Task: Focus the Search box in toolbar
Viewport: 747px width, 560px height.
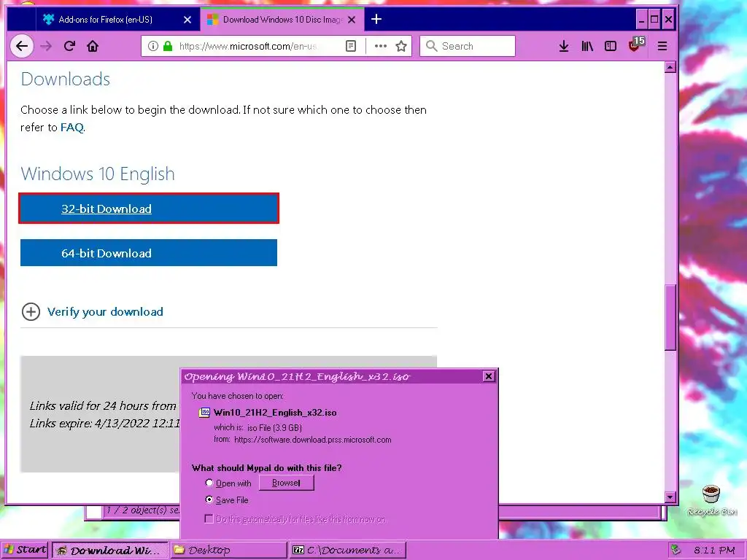Action: [x=468, y=46]
